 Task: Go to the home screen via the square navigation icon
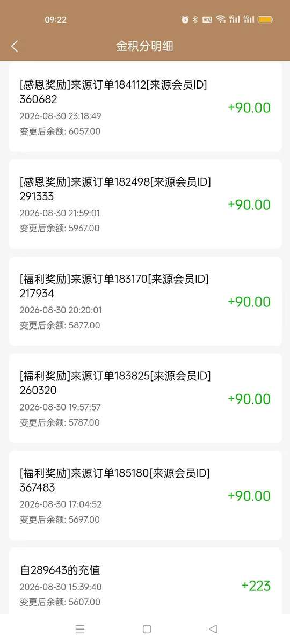(147, 629)
